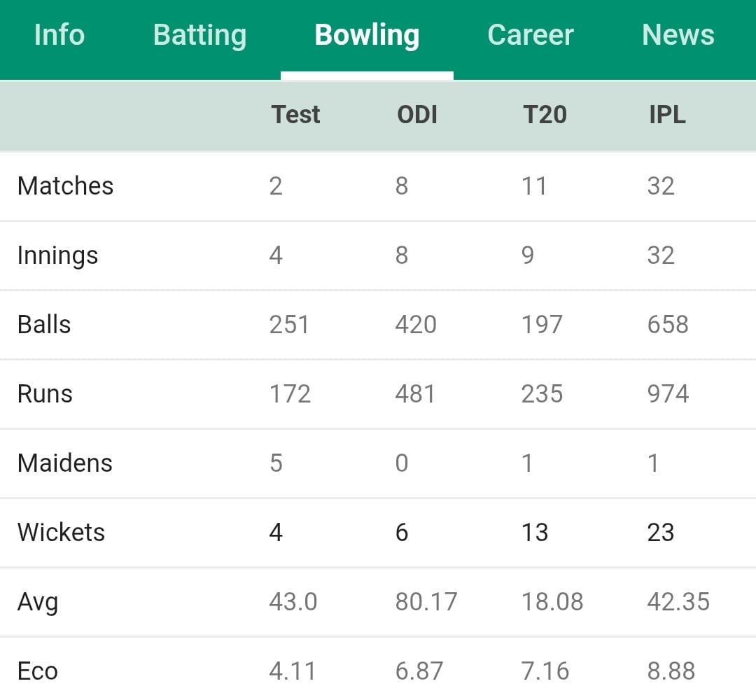Viewport: 756px width, 700px height.
Task: Open the News tab
Action: pos(678,35)
